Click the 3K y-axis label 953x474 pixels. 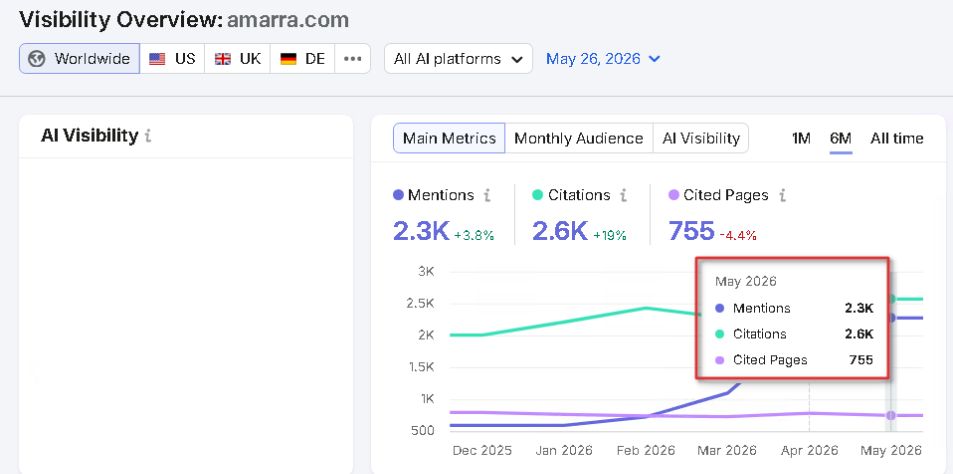click(x=426, y=271)
